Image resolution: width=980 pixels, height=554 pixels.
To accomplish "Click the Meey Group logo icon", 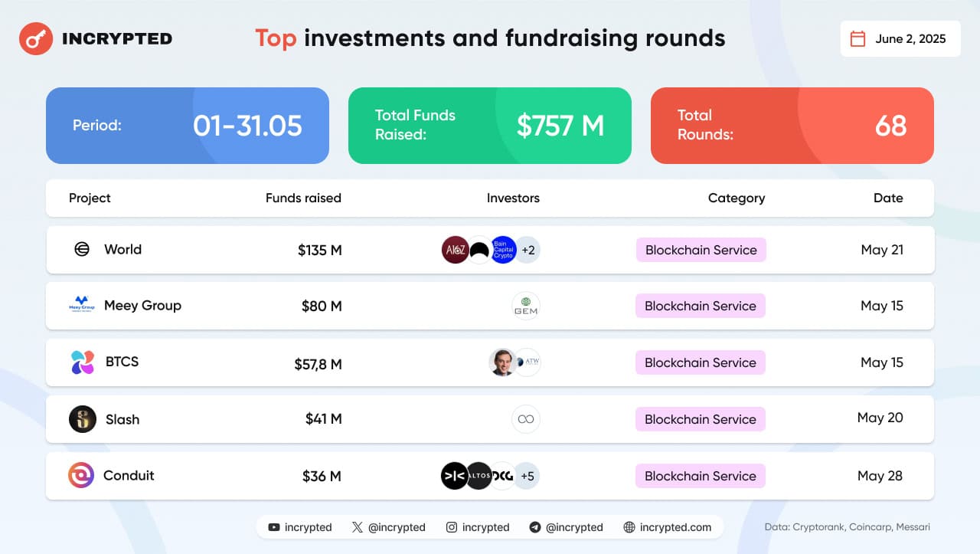I will coord(80,305).
